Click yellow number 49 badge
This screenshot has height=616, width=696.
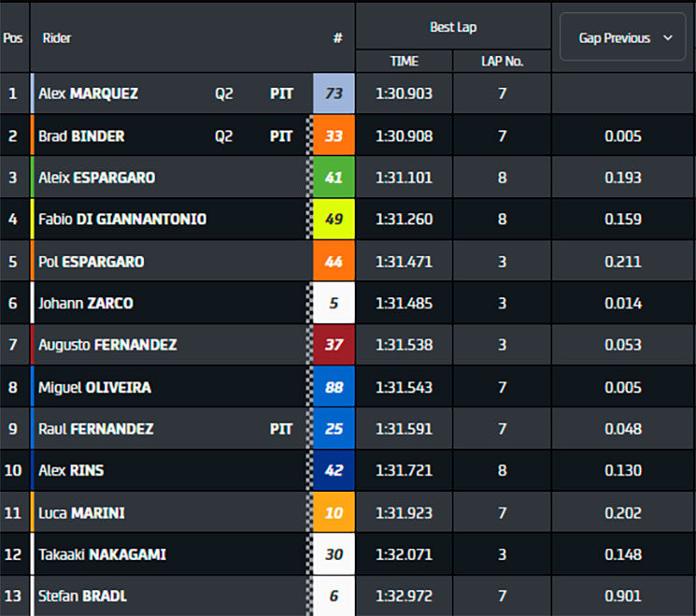334,219
